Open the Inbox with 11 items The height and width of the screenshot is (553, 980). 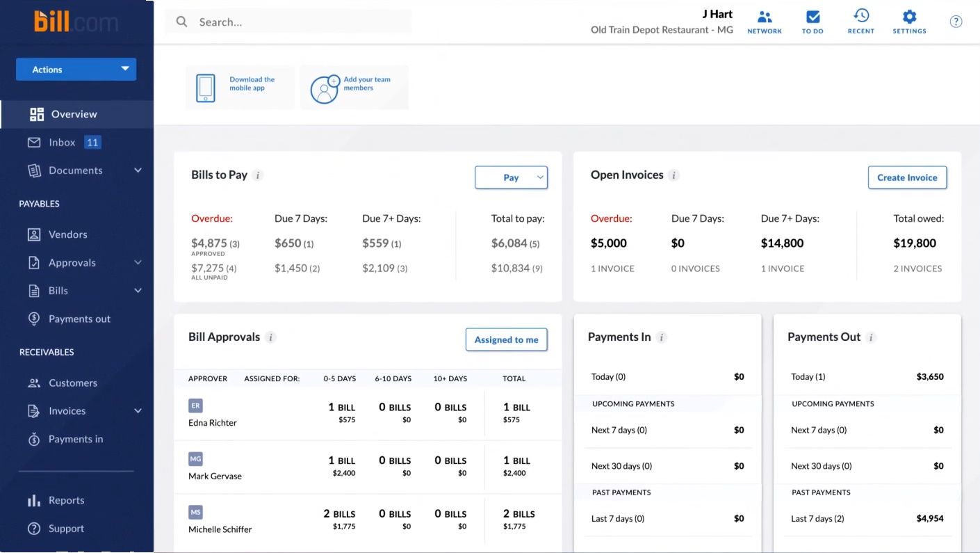click(x=63, y=141)
